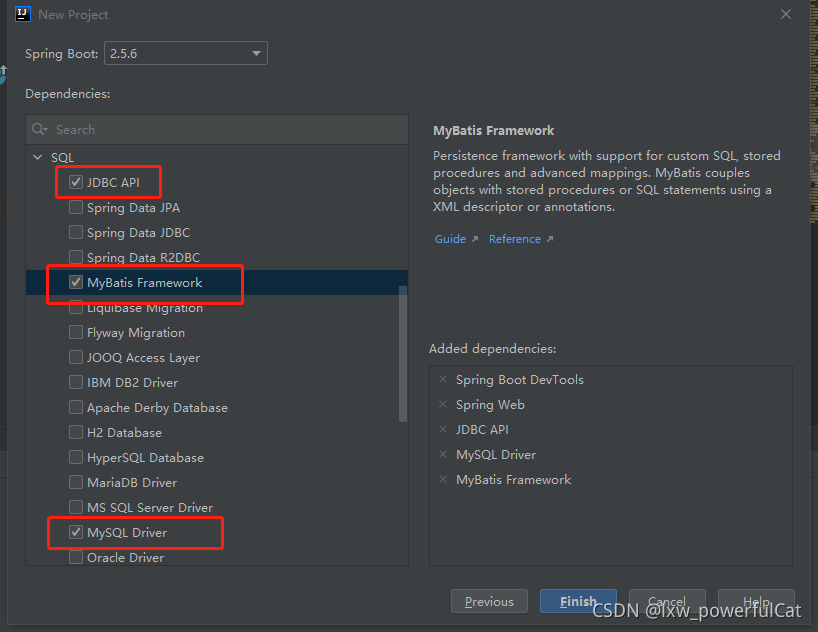
Task: Open the Reference link for MyBatis Framework
Action: tap(514, 239)
